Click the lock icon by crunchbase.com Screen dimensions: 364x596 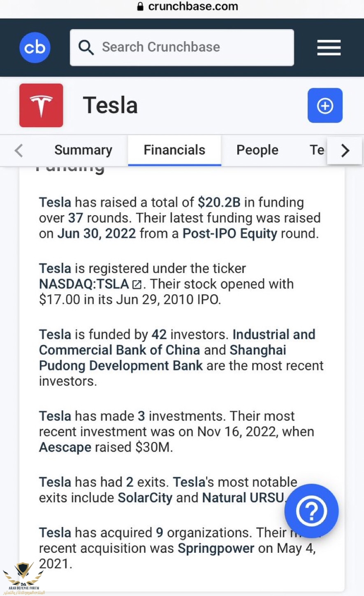[x=140, y=7]
